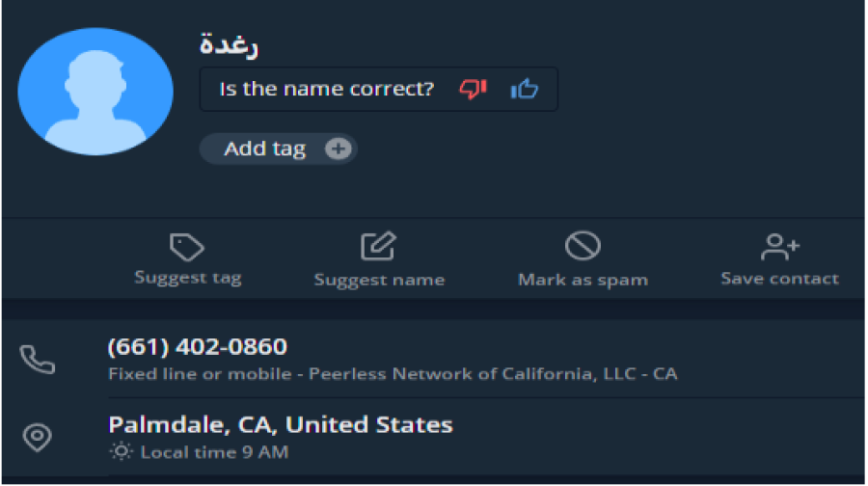
Task: Click the Save contact person icon
Action: pos(779,247)
